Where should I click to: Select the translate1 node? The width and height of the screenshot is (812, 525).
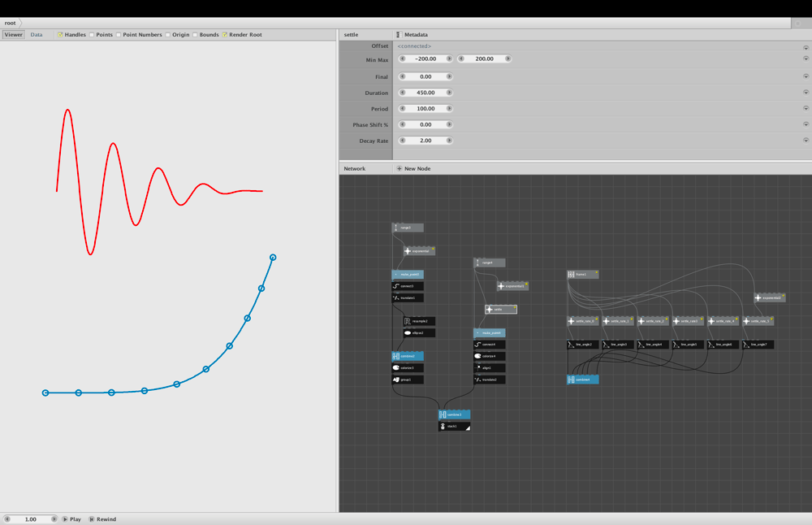pyautogui.click(x=408, y=298)
